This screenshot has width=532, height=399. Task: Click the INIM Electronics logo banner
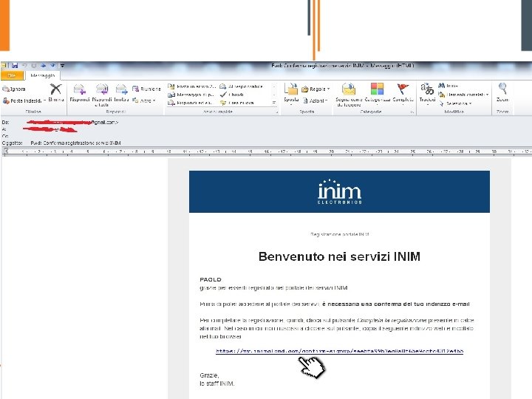(339, 191)
